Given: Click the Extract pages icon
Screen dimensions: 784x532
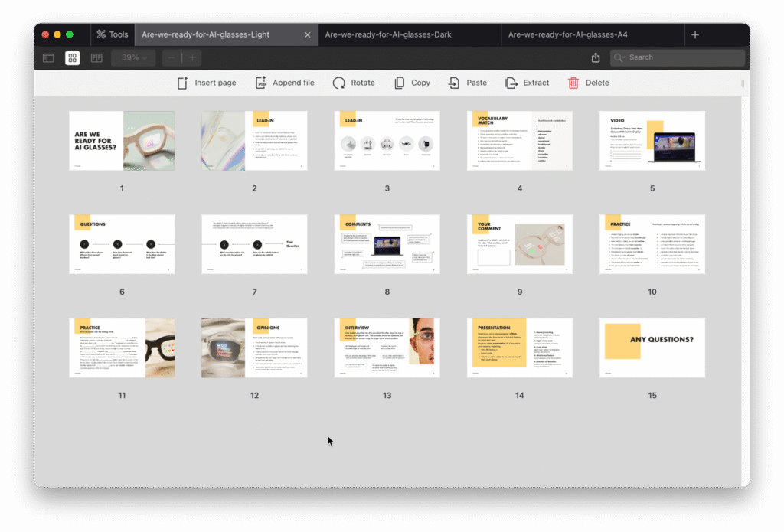Looking at the screenshot, I should tap(511, 83).
